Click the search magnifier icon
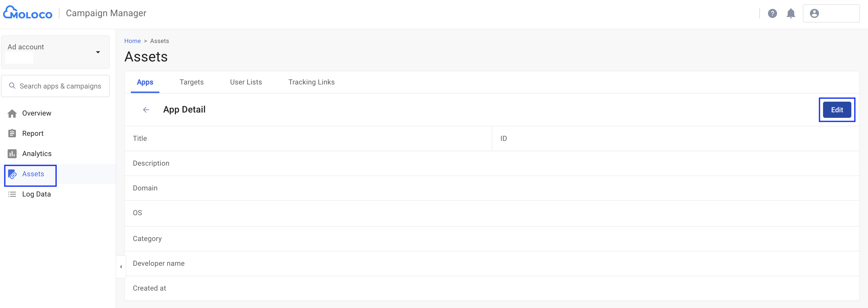 pyautogui.click(x=12, y=86)
